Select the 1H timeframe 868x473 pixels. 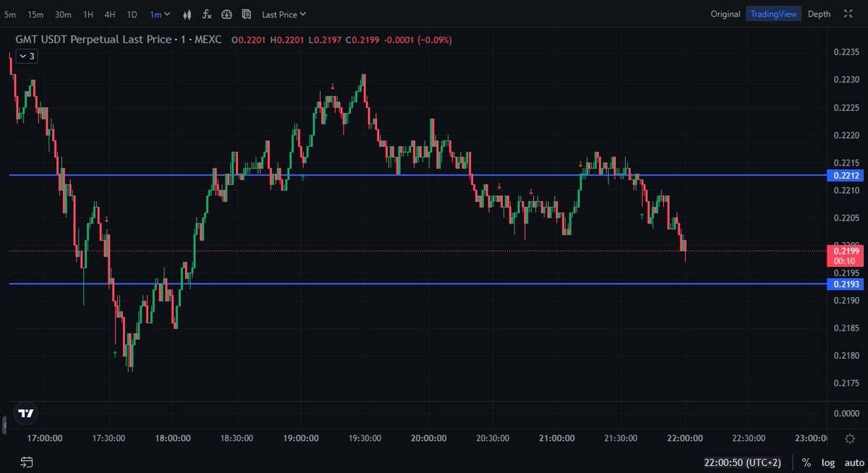[88, 14]
